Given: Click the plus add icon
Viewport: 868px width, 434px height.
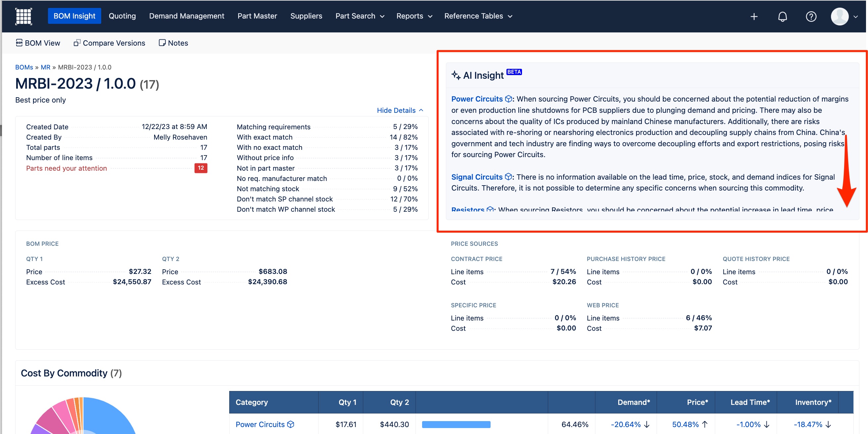Looking at the screenshot, I should tap(754, 16).
